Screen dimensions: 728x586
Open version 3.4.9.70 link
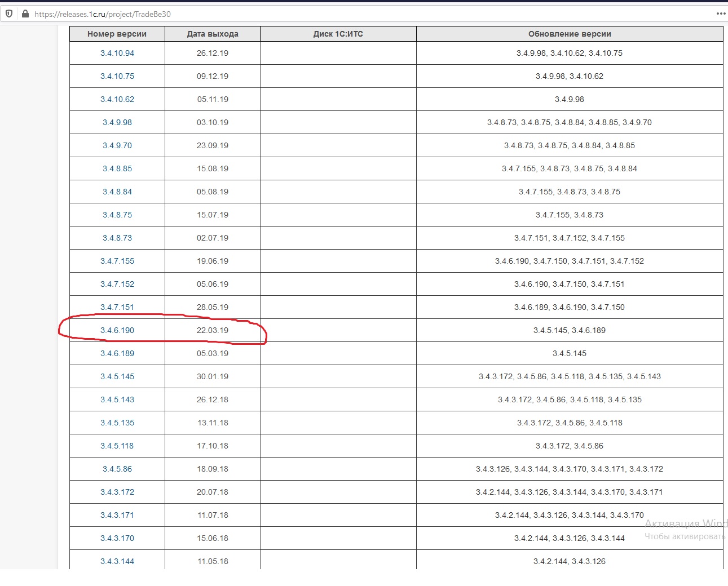point(117,145)
